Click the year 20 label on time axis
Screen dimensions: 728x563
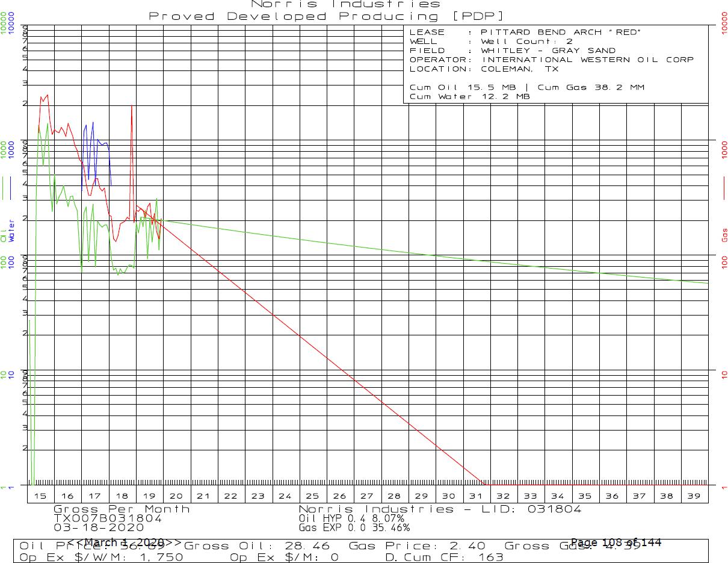pyautogui.click(x=176, y=496)
